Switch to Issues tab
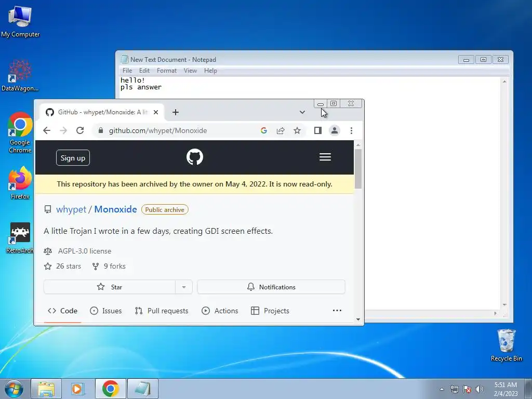The image size is (532, 399). pos(105,311)
